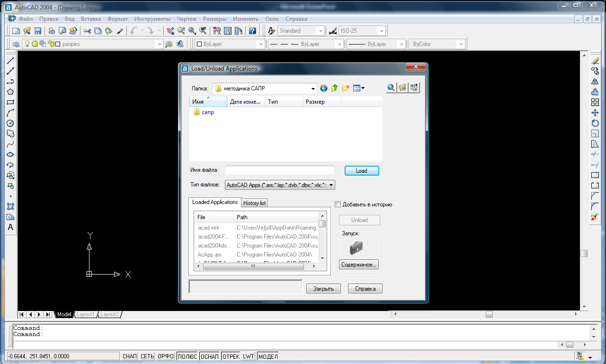This screenshot has height=364, width=606.
Task: Open the solid-line ByLayer lineweight dropdown
Action: tap(401, 44)
